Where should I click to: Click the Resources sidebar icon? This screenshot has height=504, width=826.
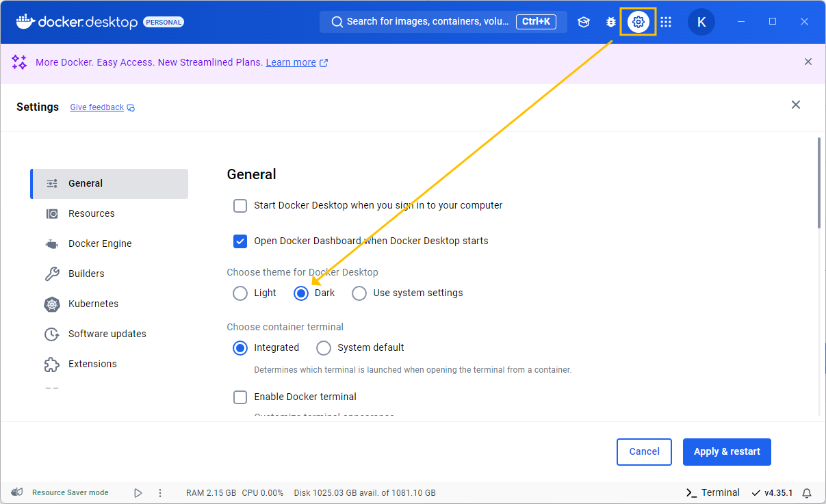[52, 213]
